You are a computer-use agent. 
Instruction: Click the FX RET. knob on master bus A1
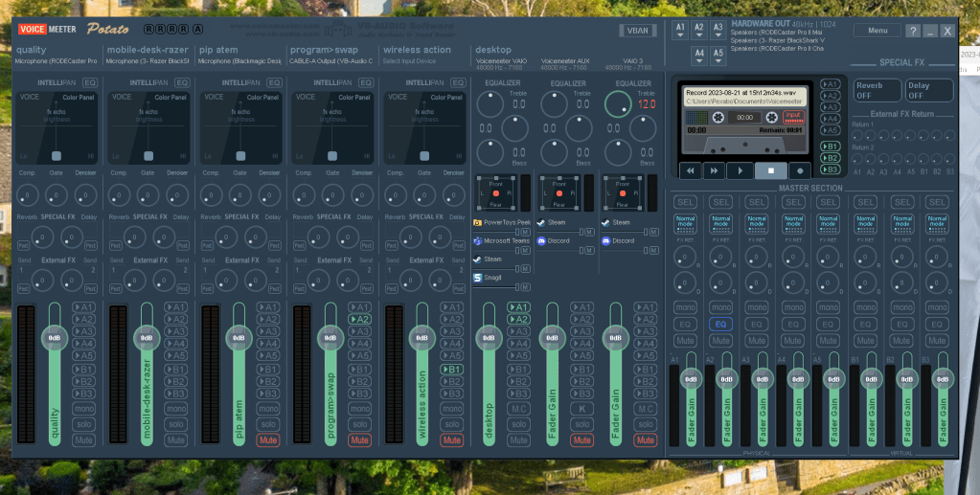pos(686,257)
